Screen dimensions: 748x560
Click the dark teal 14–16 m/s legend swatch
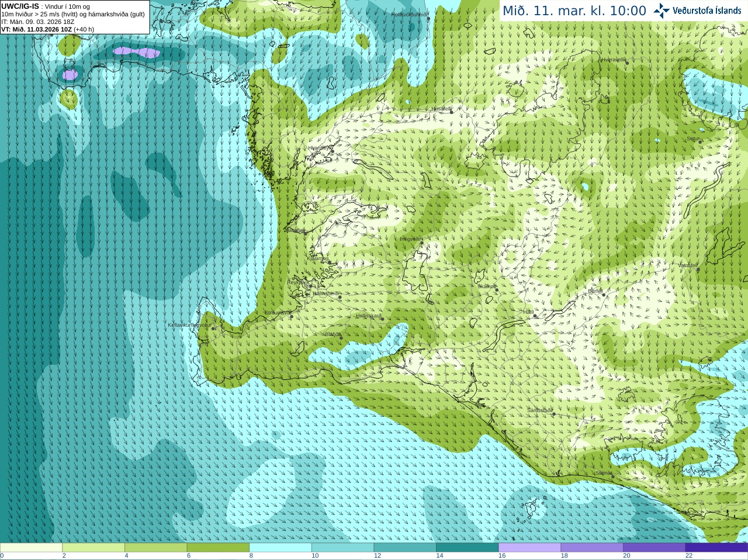pos(467,548)
